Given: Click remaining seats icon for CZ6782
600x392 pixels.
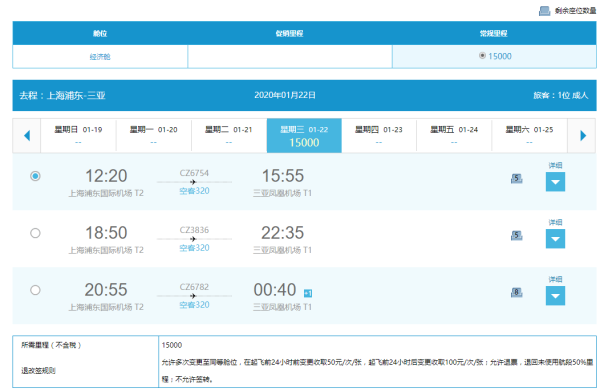Looking at the screenshot, I should pos(517,292).
